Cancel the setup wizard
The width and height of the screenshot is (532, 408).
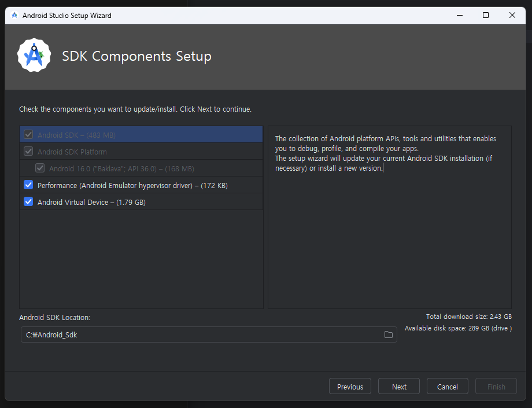pyautogui.click(x=448, y=387)
